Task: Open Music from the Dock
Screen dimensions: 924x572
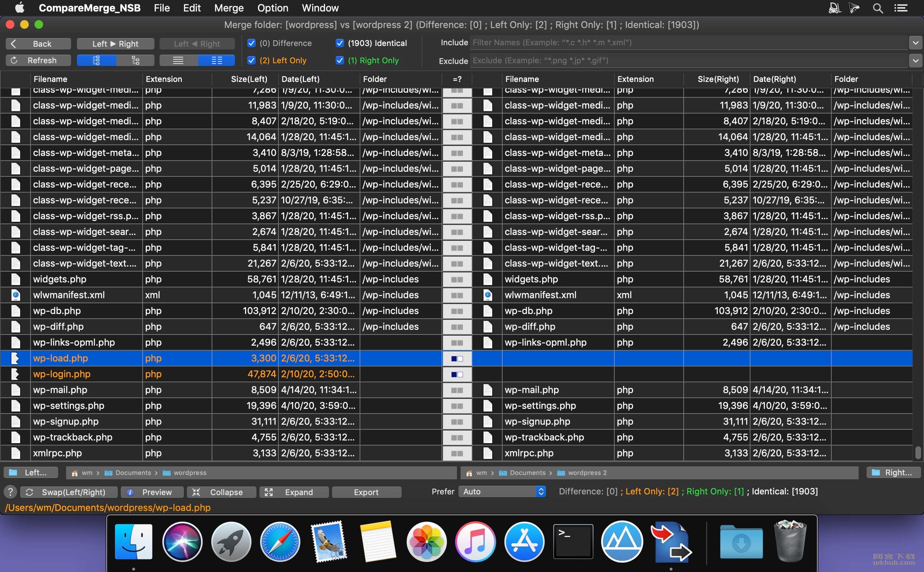Action: [x=475, y=541]
